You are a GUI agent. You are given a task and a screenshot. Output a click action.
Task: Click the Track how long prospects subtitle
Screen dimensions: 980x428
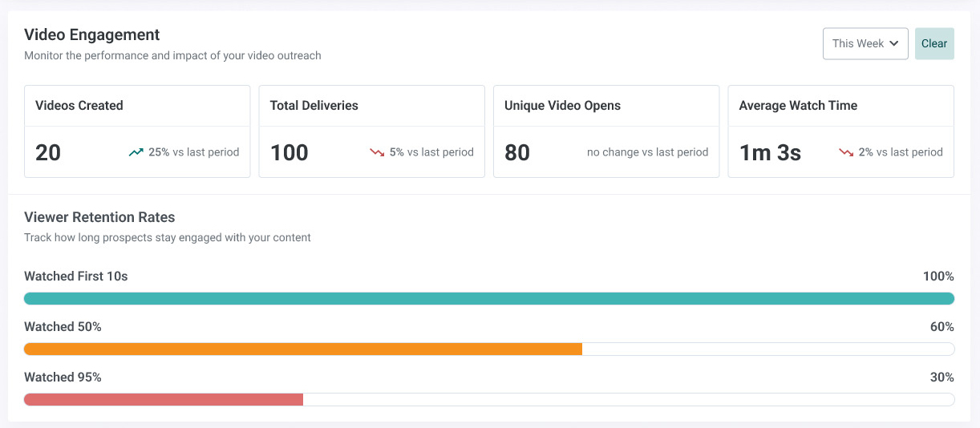coord(168,238)
